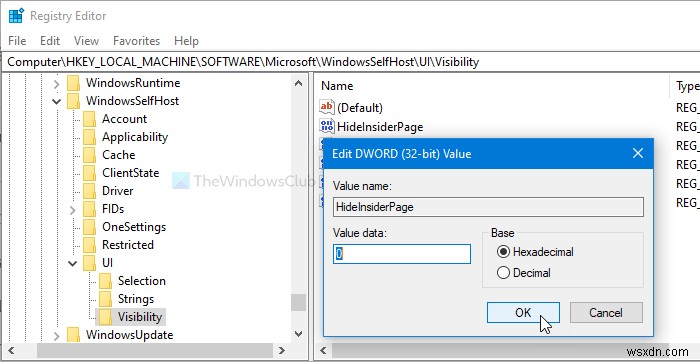700x362 pixels.
Task: Click the HideInsiderPage DWORD value icon
Action: (327, 127)
